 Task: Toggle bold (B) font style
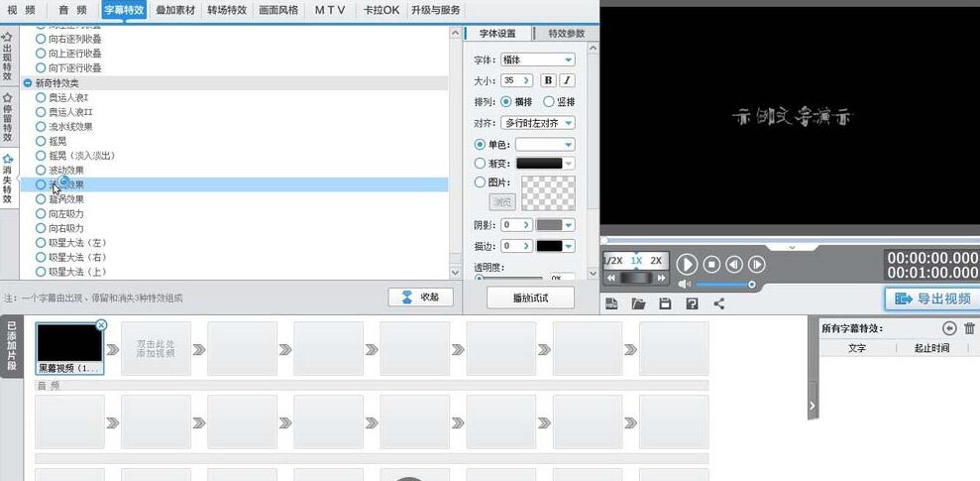[548, 80]
